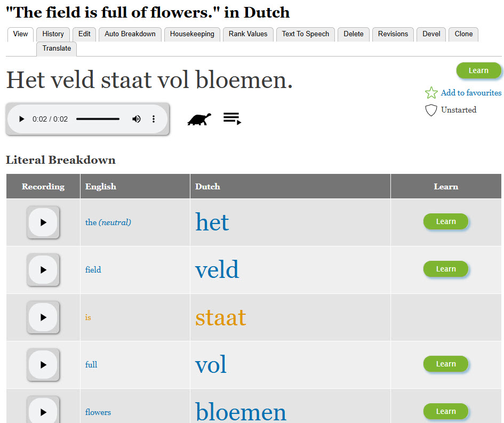
Task: Open the Translate tab
Action: [x=57, y=49]
